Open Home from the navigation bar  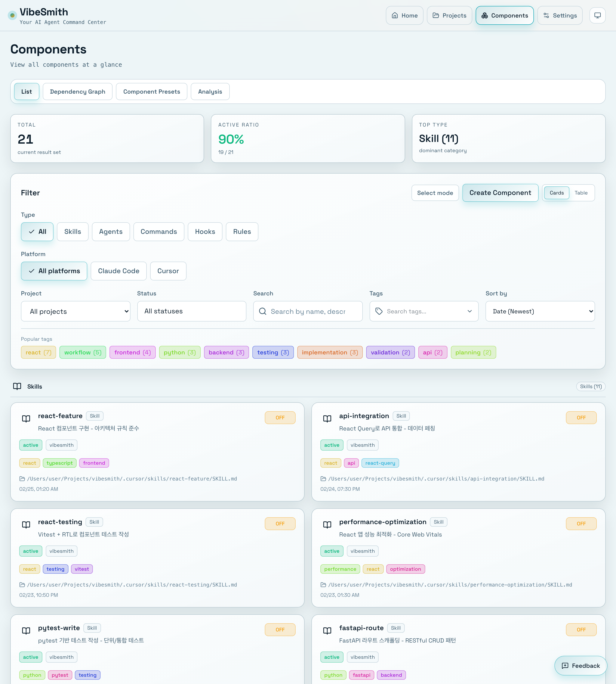point(404,15)
